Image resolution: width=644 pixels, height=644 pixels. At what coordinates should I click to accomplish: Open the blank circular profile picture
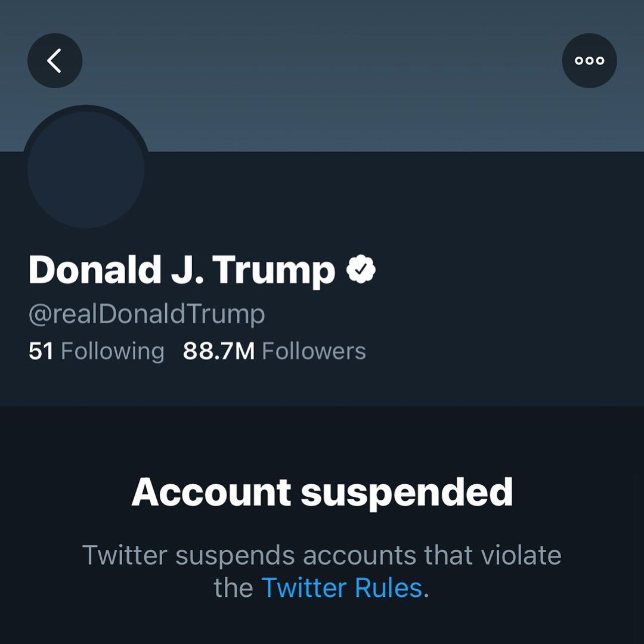click(x=86, y=169)
